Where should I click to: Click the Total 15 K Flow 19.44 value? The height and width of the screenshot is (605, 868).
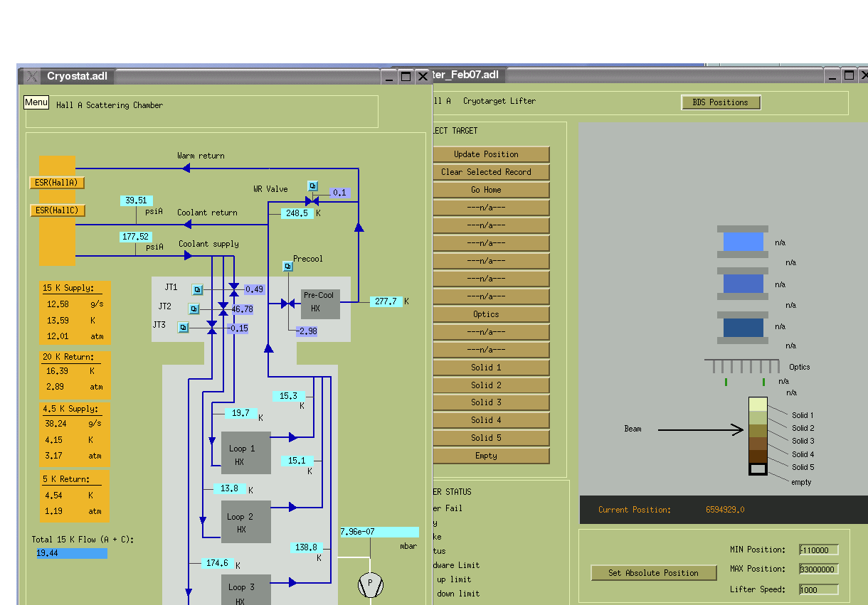pos(72,553)
